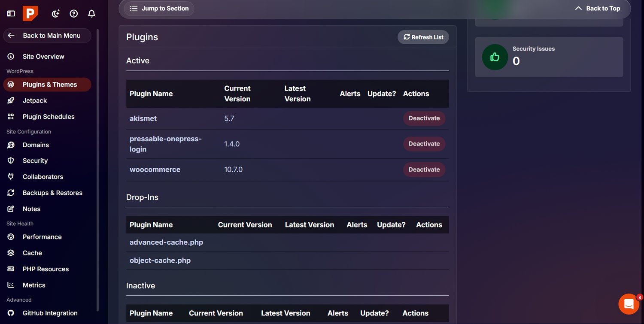The image size is (644, 324).
Task: Click woocommerce version 10.7.0
Action: pos(234,170)
